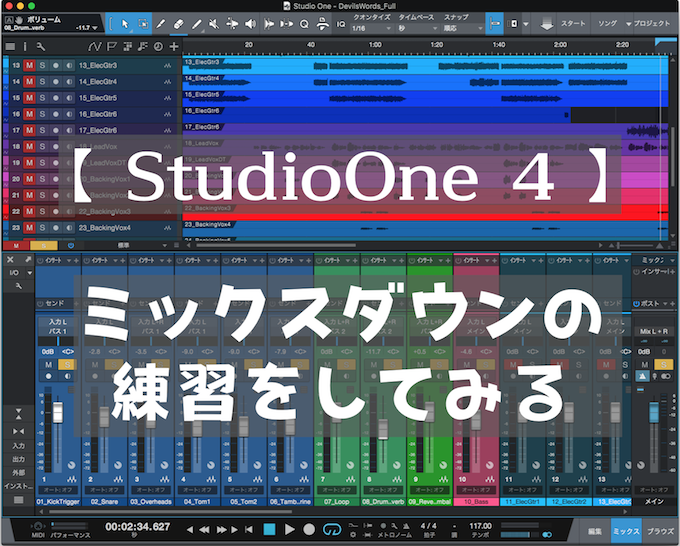This screenshot has width=680, height=546.
Task: Open the Edit (編集) panel
Action: pyautogui.click(x=595, y=531)
